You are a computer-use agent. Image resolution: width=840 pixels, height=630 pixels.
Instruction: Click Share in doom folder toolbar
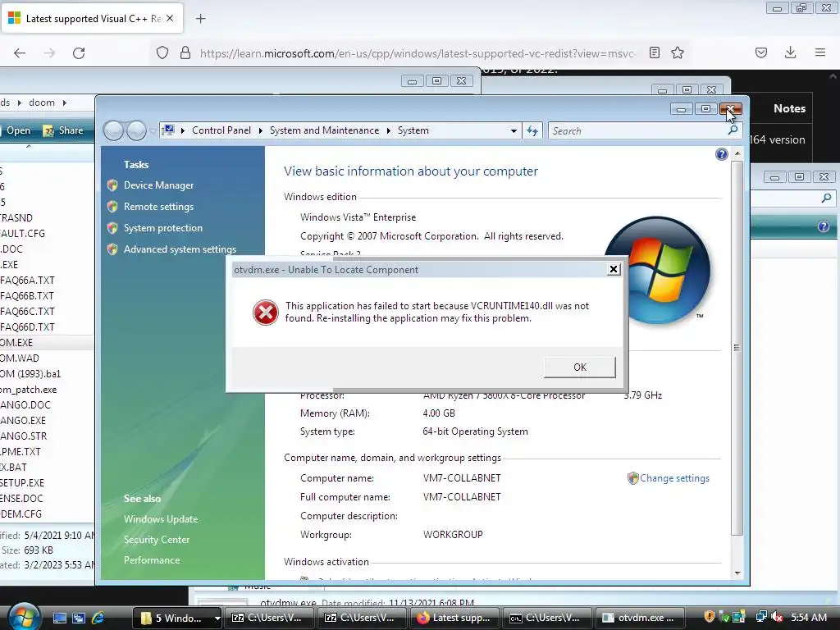tap(63, 130)
